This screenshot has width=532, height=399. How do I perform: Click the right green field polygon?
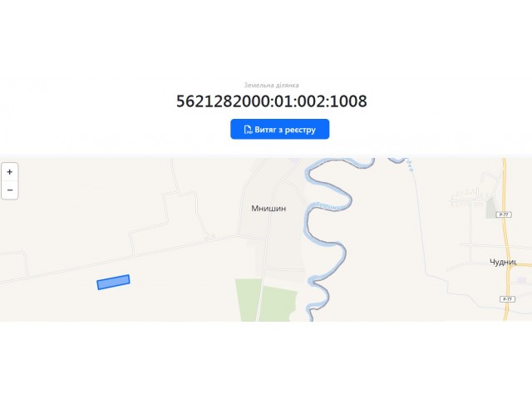[x=278, y=303]
